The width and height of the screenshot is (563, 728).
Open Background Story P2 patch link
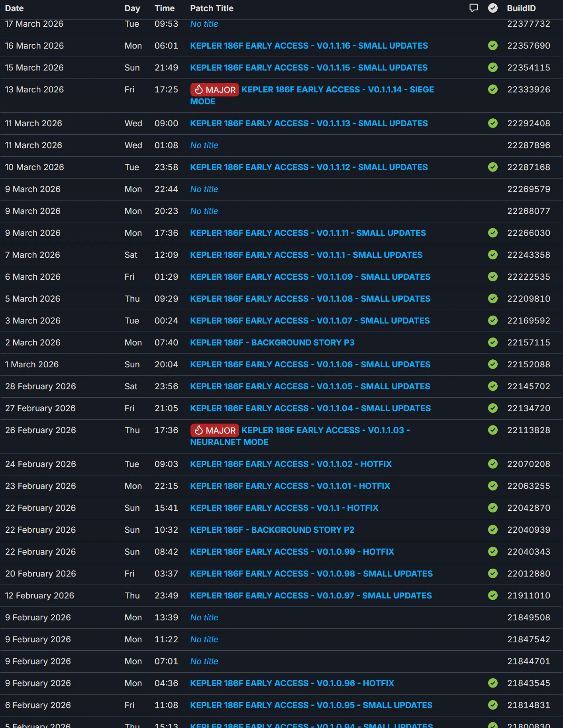click(272, 530)
